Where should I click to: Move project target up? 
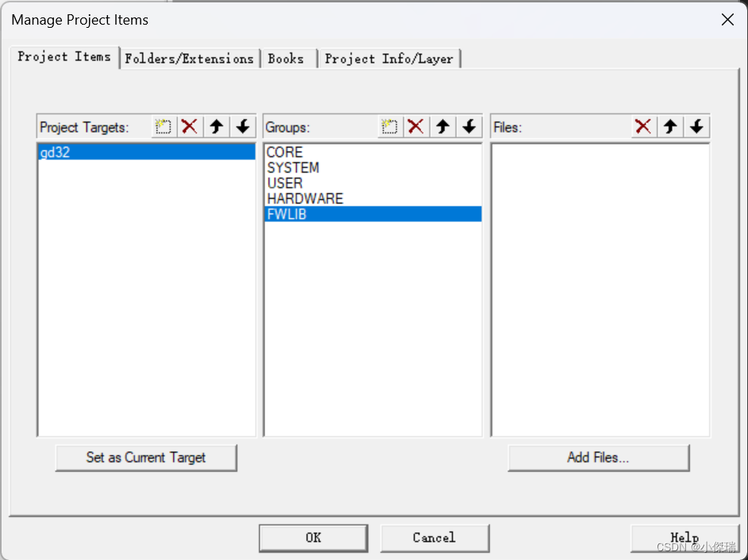pos(217,127)
